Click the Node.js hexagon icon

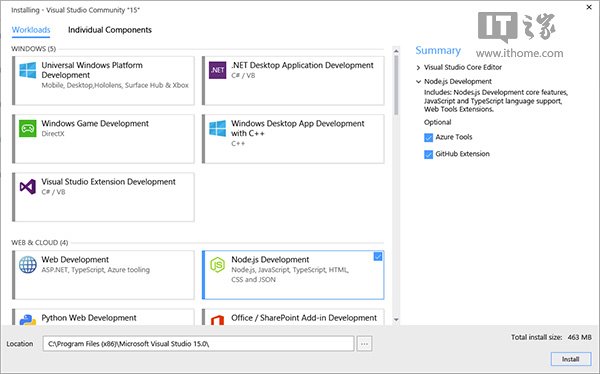coord(217,265)
